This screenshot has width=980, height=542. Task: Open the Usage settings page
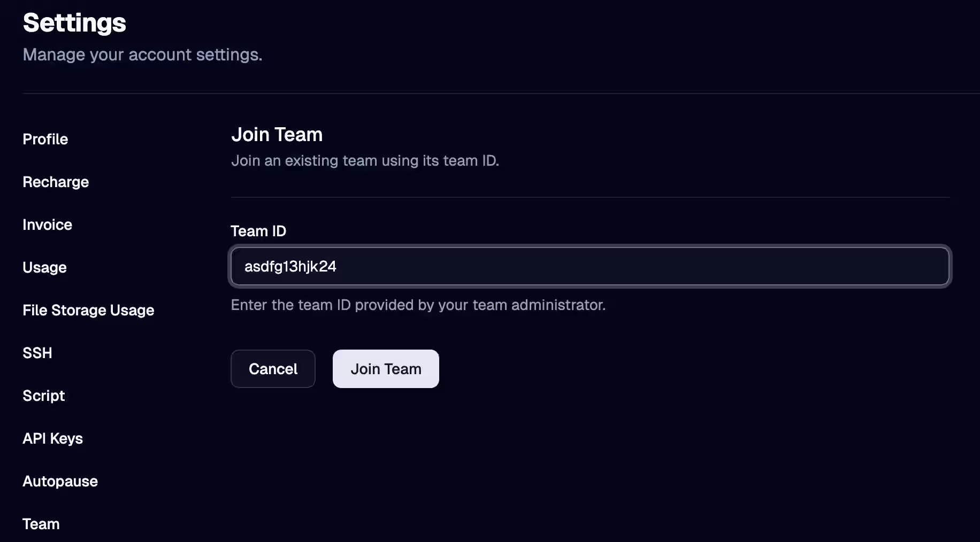(44, 267)
